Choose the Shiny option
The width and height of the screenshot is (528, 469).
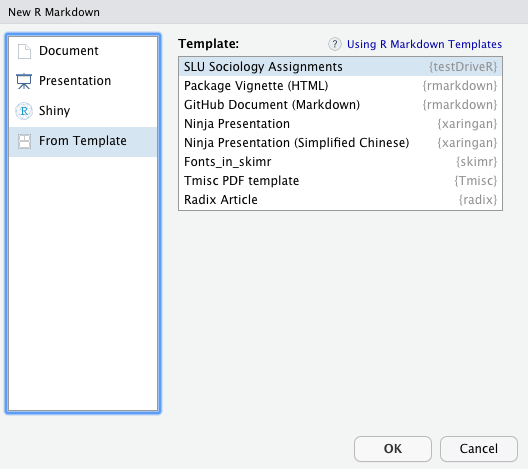tap(83, 111)
